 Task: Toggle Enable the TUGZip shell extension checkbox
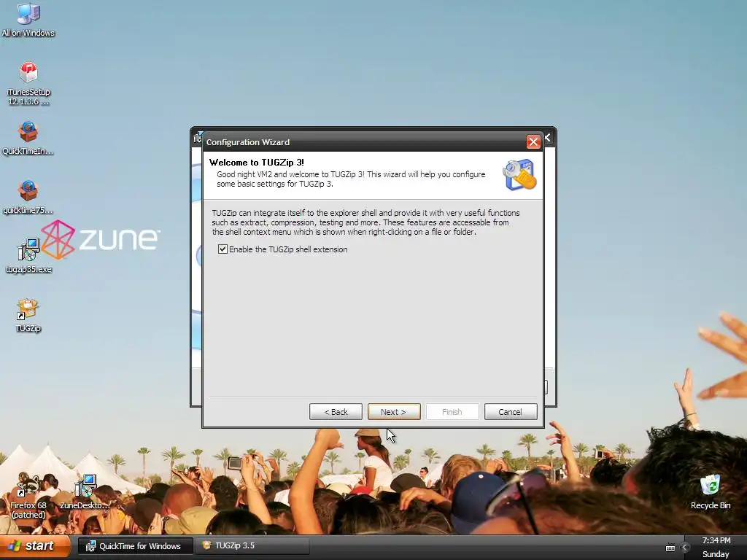tap(222, 249)
